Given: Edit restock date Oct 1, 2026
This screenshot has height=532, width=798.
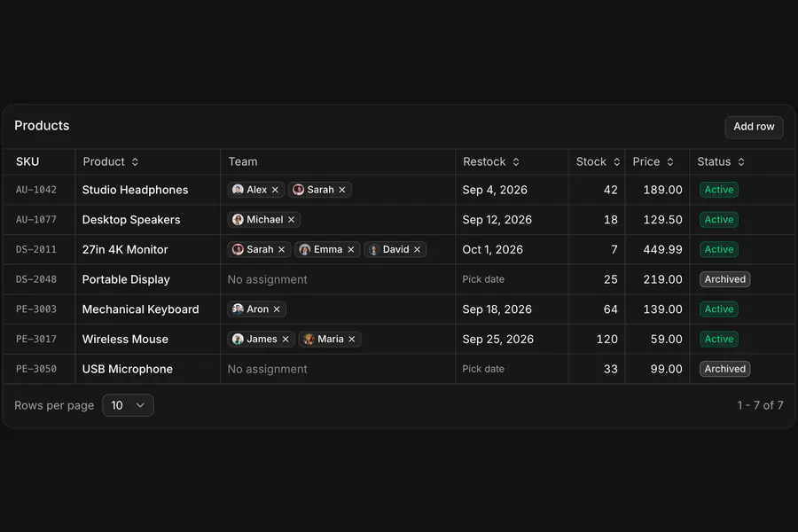Looking at the screenshot, I should tap(492, 249).
